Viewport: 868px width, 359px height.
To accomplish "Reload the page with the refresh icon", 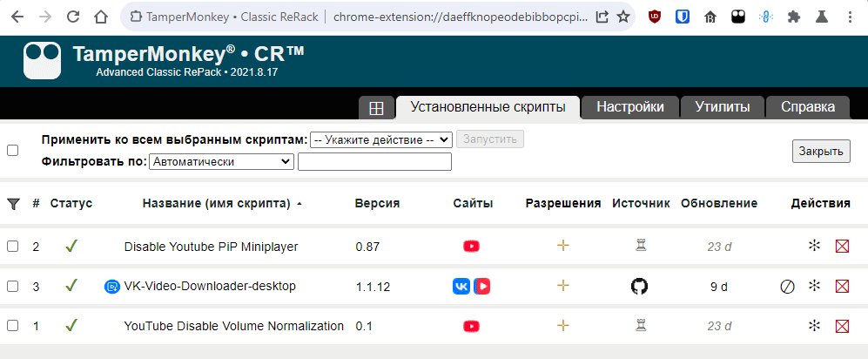I will 73,17.
